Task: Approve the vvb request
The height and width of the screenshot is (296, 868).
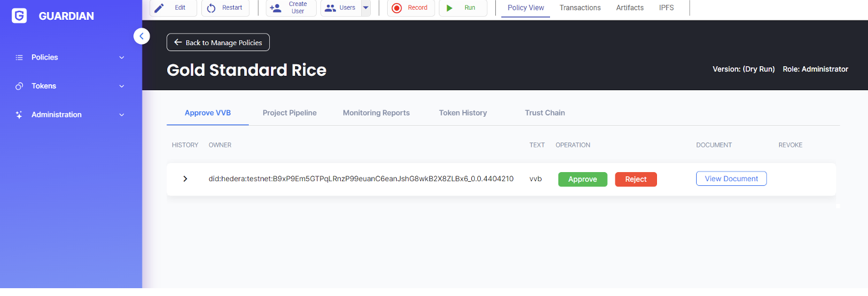Action: 582,179
